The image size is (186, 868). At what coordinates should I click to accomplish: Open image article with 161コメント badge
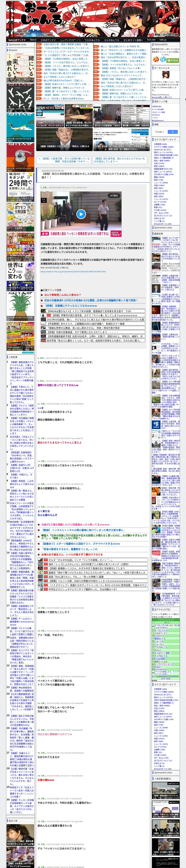(165, 828)
